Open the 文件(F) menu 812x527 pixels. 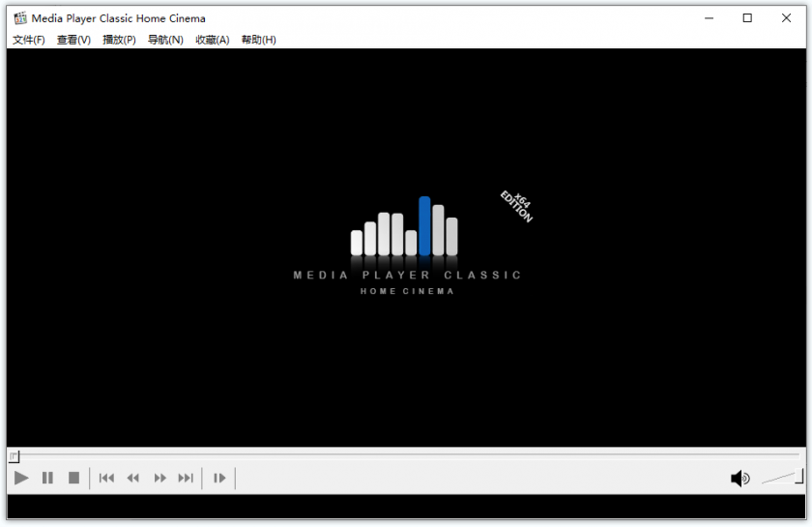pos(28,40)
